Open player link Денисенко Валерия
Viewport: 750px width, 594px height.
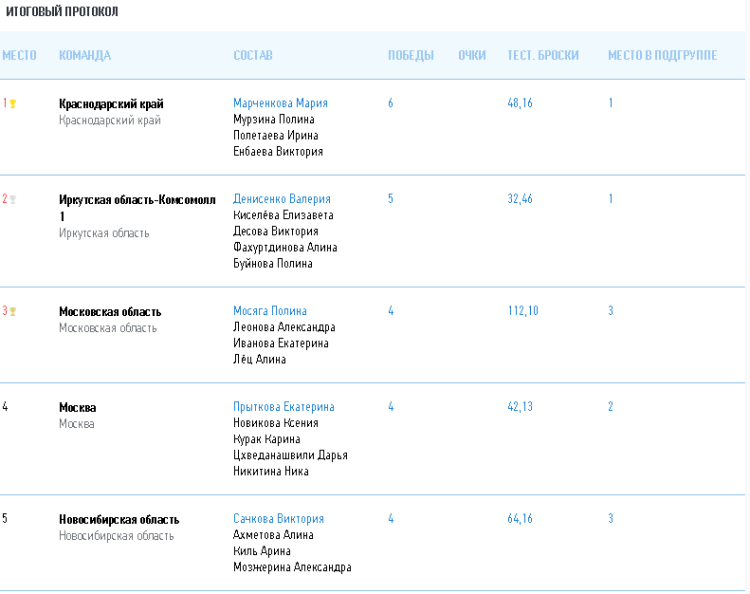point(281,199)
